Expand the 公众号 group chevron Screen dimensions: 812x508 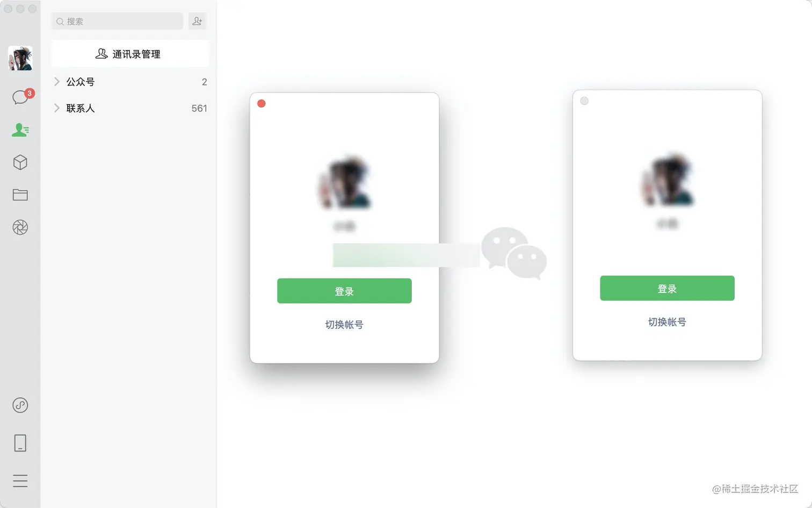tap(57, 82)
